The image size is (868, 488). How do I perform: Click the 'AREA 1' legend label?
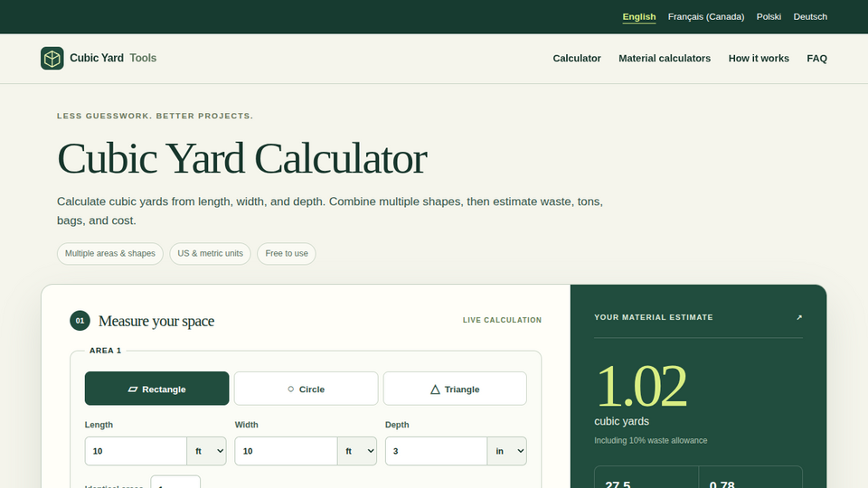pyautogui.click(x=105, y=351)
